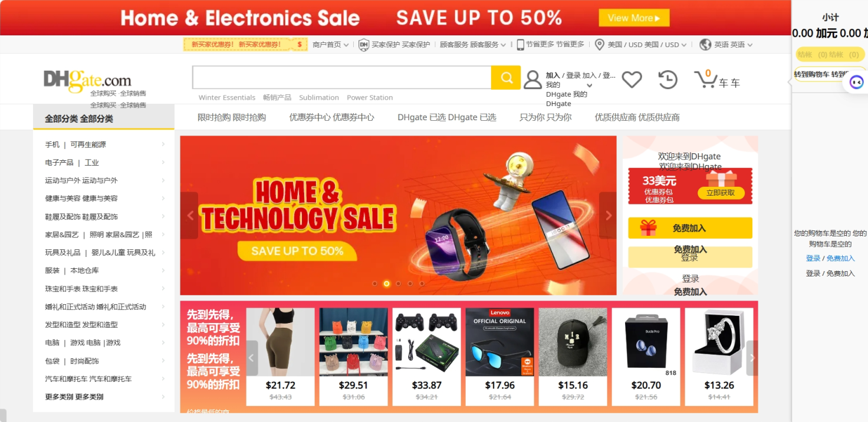
Task: Select the first carousel indicator dot
Action: [x=374, y=283]
